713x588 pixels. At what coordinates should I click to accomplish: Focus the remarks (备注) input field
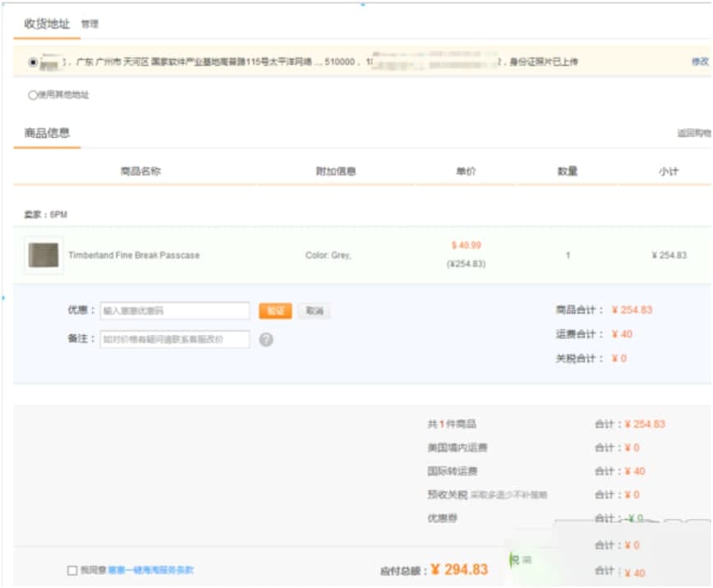175,339
